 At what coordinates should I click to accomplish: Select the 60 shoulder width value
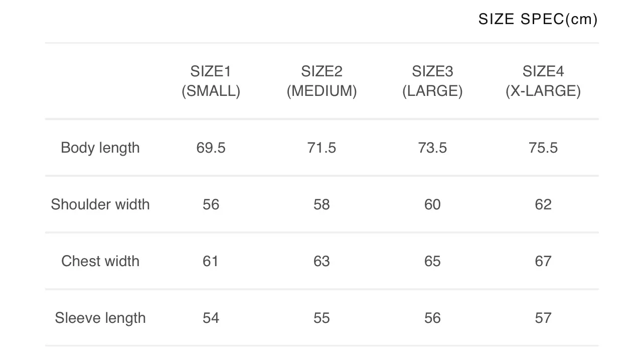(432, 204)
